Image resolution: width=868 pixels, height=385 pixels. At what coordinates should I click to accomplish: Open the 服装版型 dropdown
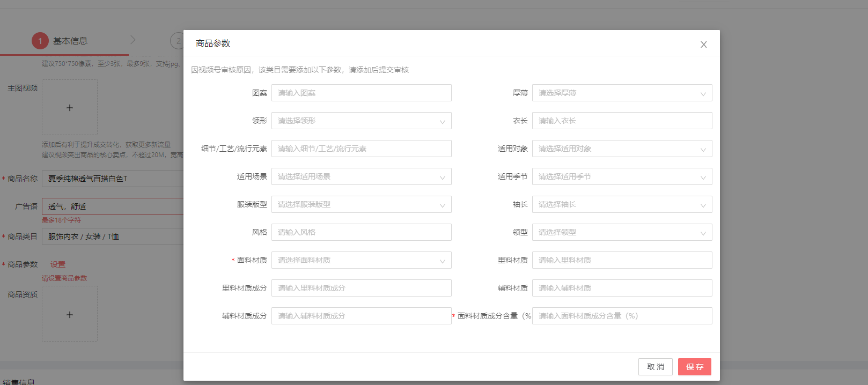(361, 204)
